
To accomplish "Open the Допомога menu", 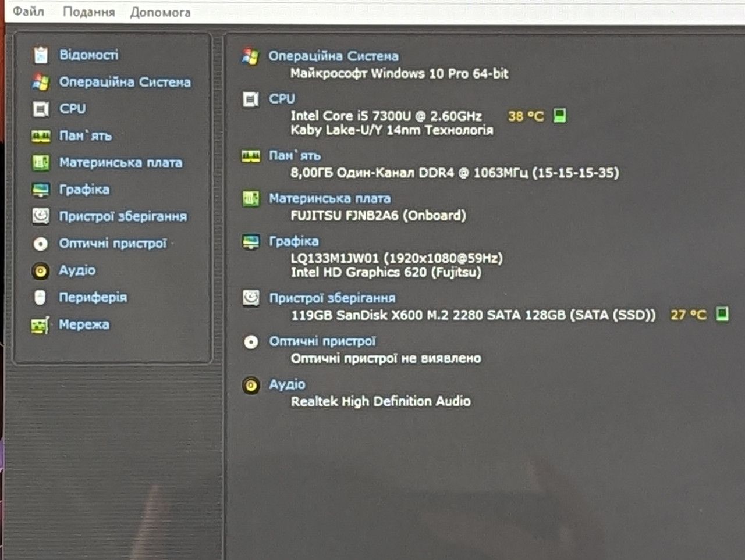I will (x=160, y=12).
